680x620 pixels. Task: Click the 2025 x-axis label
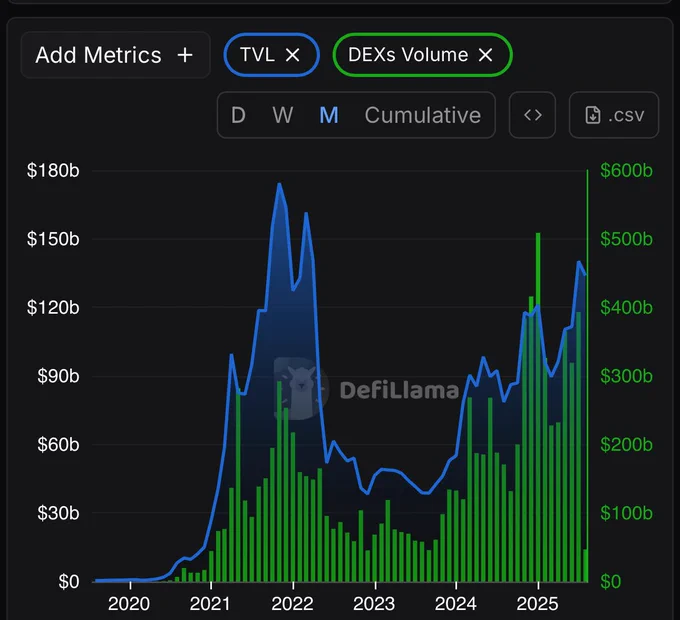537,604
